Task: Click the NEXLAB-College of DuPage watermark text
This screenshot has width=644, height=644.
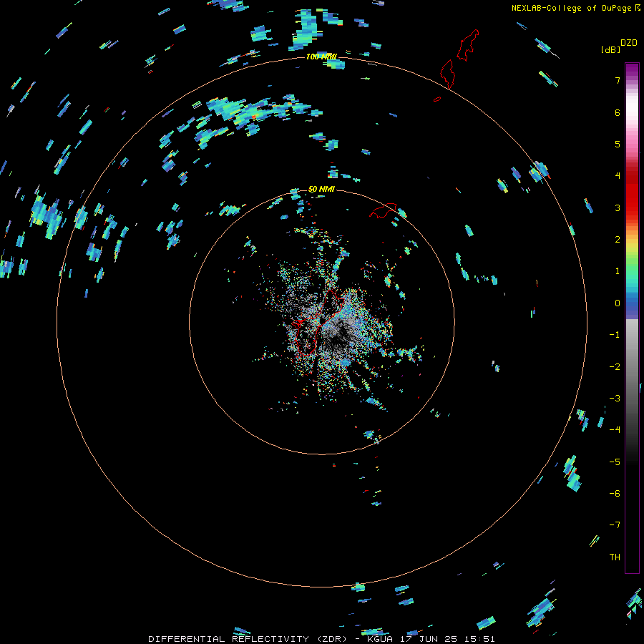Action: click(x=576, y=8)
